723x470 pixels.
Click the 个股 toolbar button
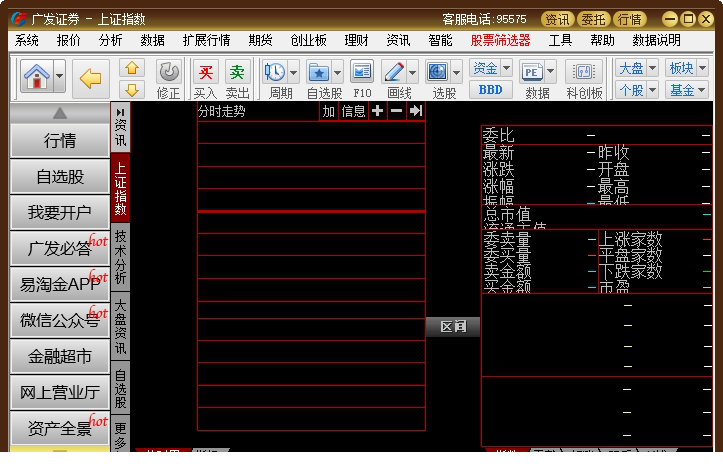click(x=631, y=89)
